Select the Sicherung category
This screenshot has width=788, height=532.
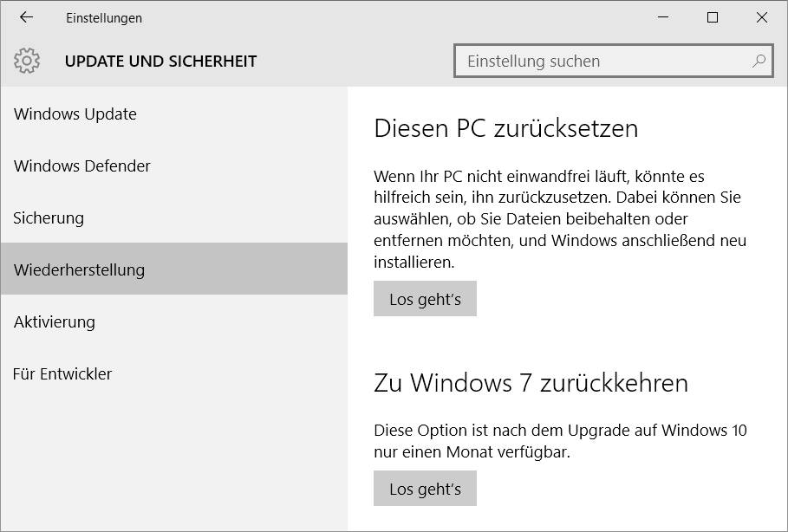pos(48,217)
